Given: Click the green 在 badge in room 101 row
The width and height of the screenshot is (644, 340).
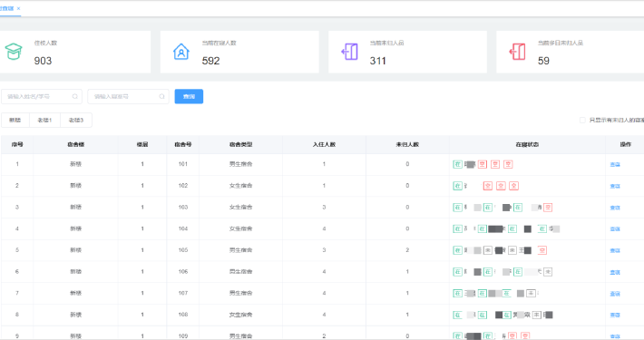Looking at the screenshot, I should 457,164.
